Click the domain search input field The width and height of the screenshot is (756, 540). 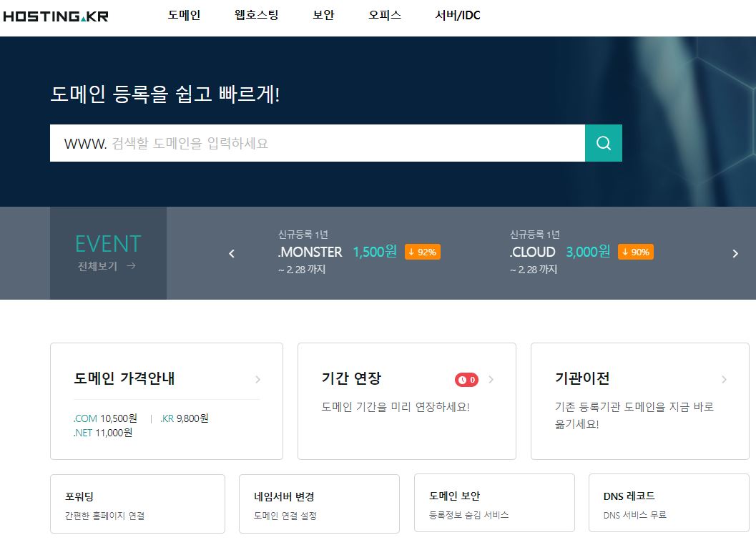(x=318, y=143)
